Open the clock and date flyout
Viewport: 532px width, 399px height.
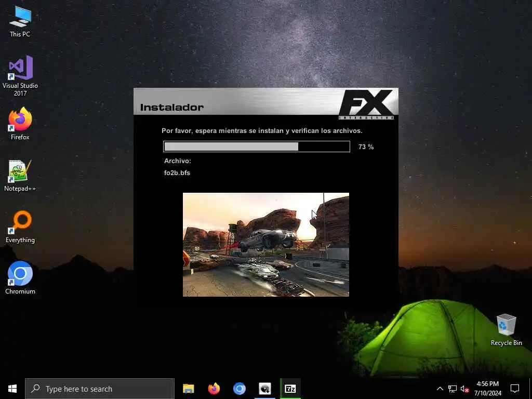[487, 389]
